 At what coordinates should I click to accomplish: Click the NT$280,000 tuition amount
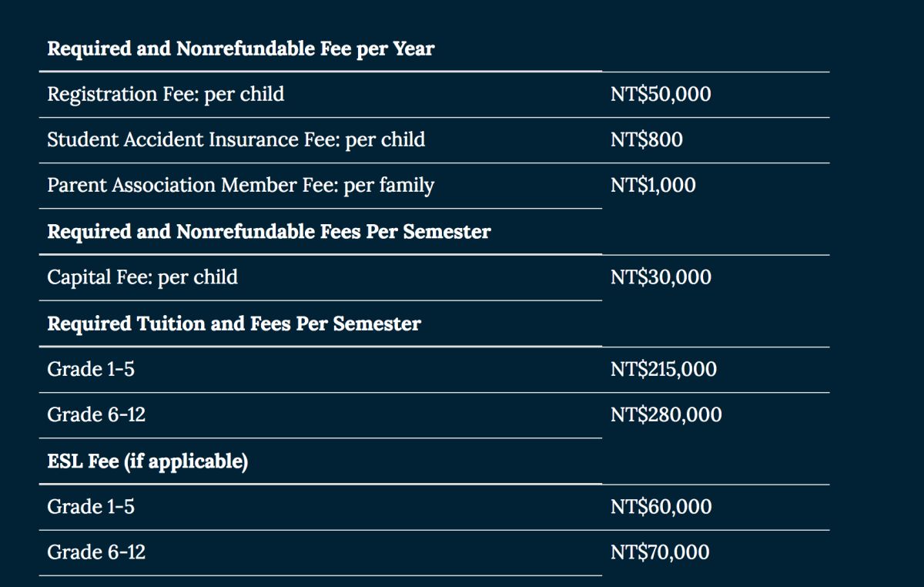[x=666, y=415]
